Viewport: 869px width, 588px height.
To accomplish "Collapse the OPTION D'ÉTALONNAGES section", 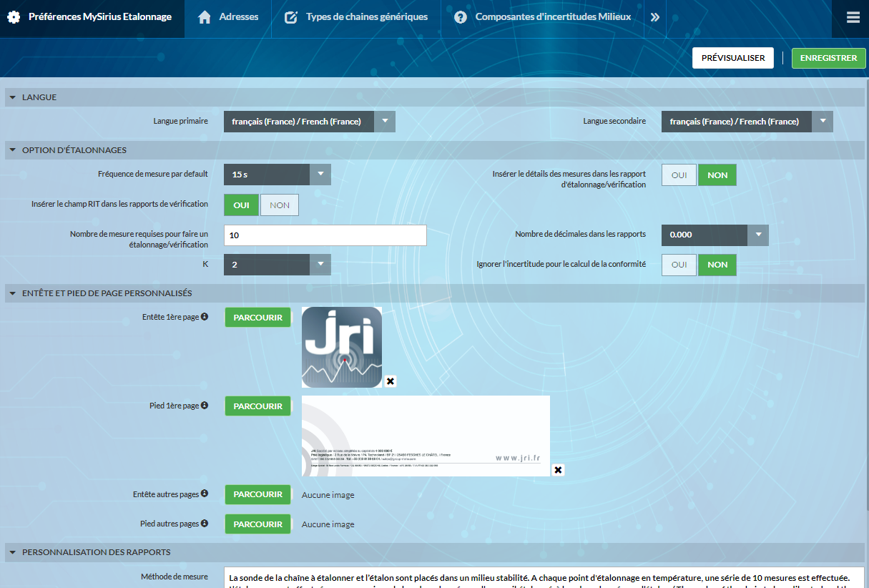I will click(x=435, y=150).
